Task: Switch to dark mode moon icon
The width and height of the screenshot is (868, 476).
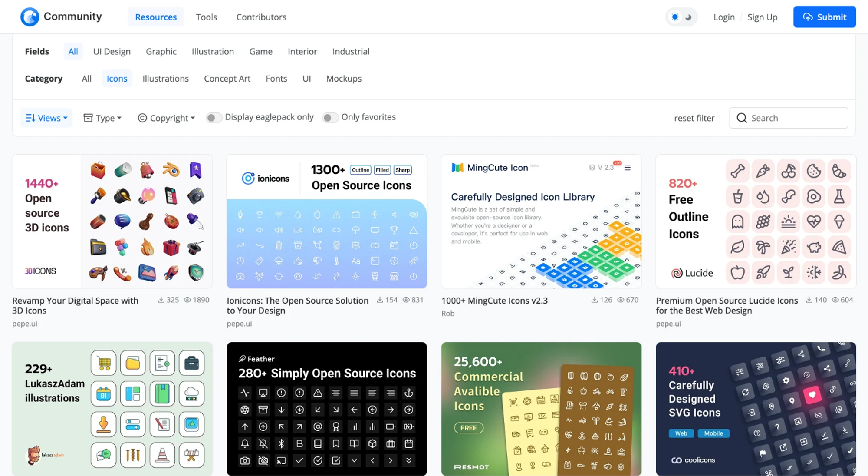Action: pyautogui.click(x=688, y=17)
